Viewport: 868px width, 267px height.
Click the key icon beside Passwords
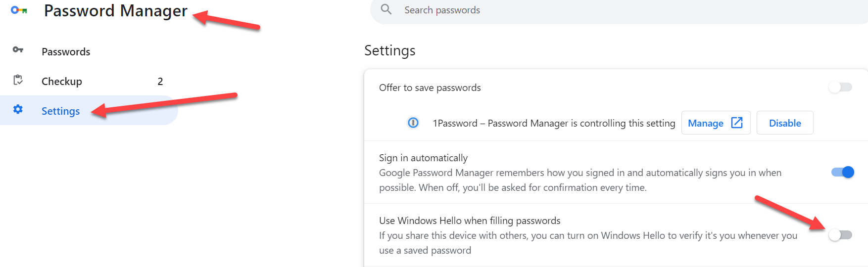[x=18, y=49]
